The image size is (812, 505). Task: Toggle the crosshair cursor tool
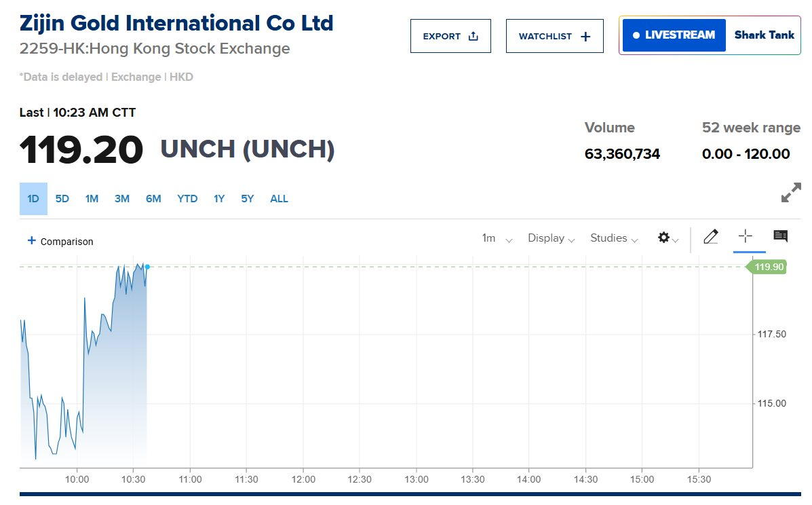pos(745,236)
